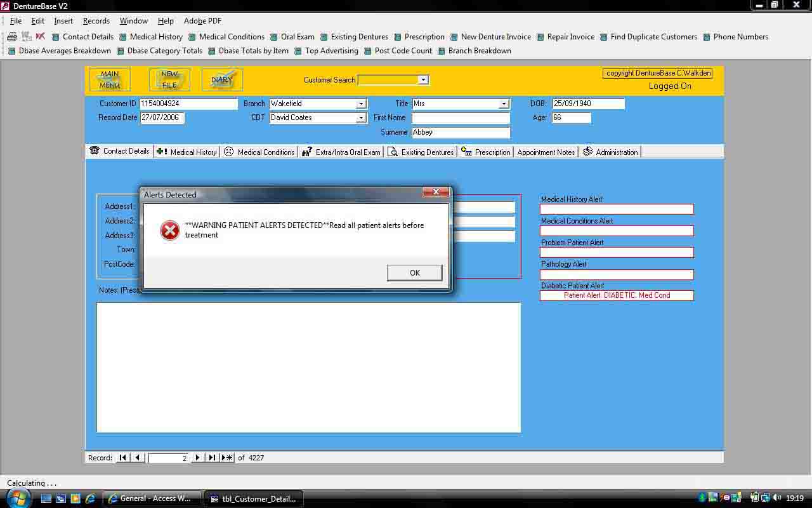812x508 pixels.
Task: Go to the previous record
Action: coord(138,458)
